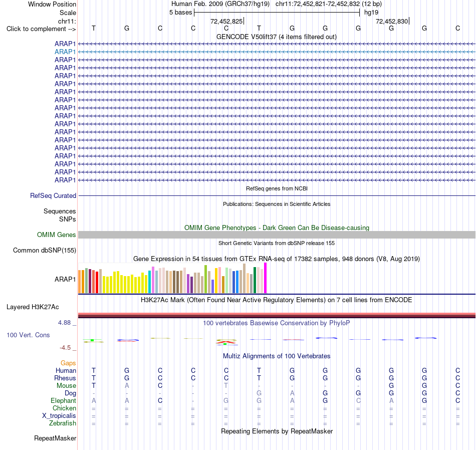Click the 'GENCODE V50lift37 (4 items filtered out)' title
The width and height of the screenshot is (476, 450).
click(x=277, y=37)
